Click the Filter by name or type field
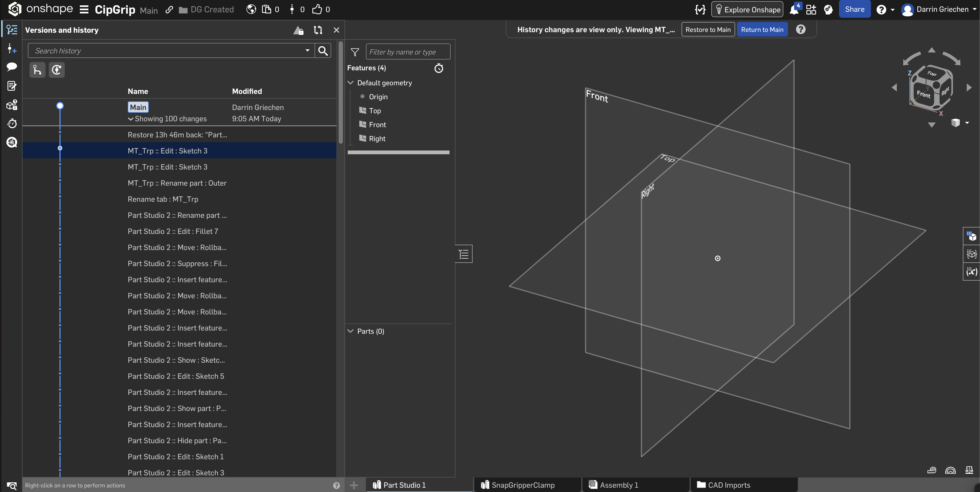The width and height of the screenshot is (980, 492). click(407, 52)
